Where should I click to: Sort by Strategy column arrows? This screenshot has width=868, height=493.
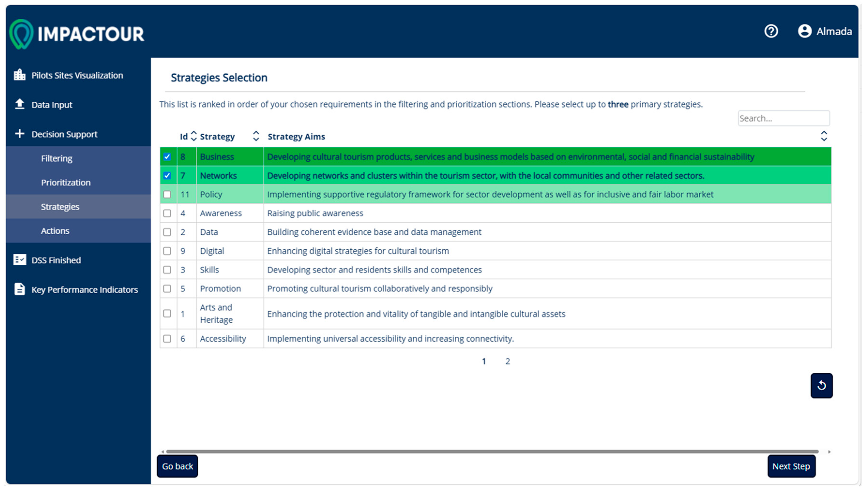(256, 136)
